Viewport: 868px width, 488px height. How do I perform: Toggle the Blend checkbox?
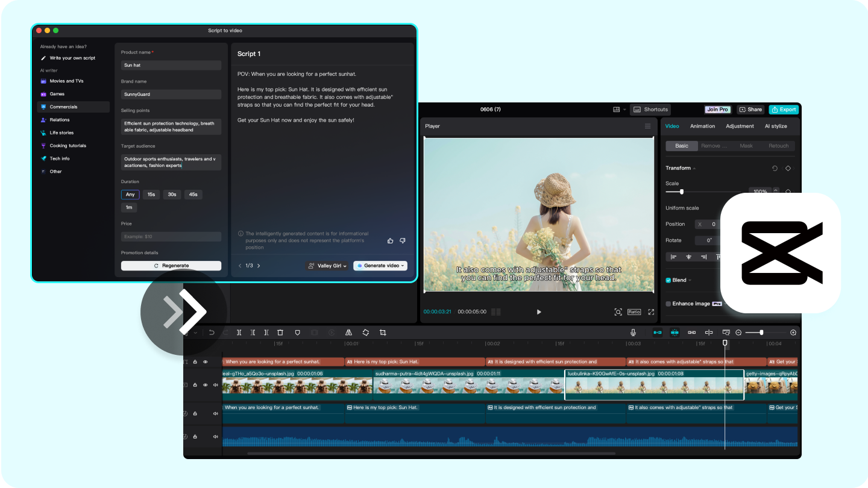point(668,280)
